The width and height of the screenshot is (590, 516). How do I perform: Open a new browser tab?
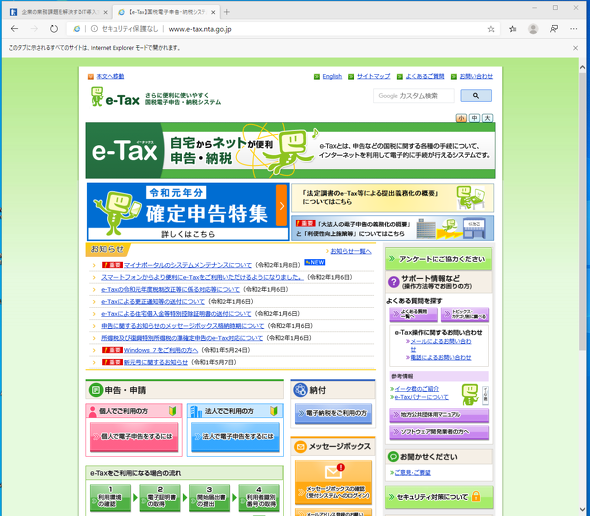227,12
